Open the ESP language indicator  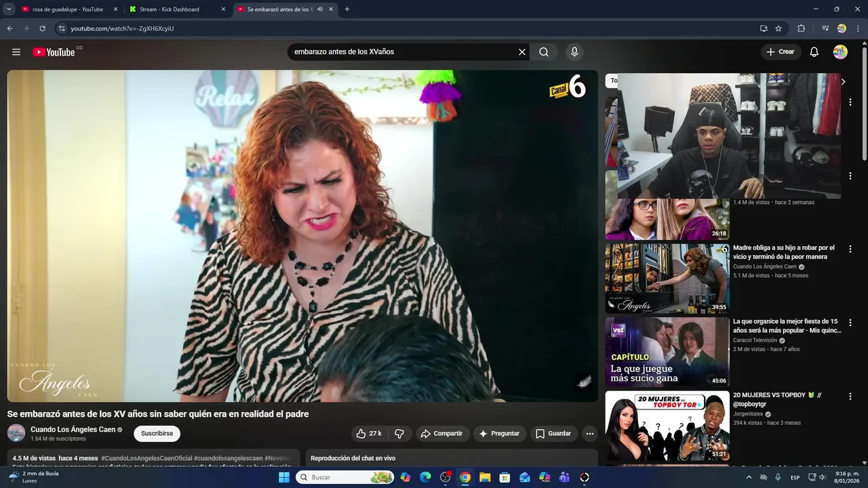(795, 477)
